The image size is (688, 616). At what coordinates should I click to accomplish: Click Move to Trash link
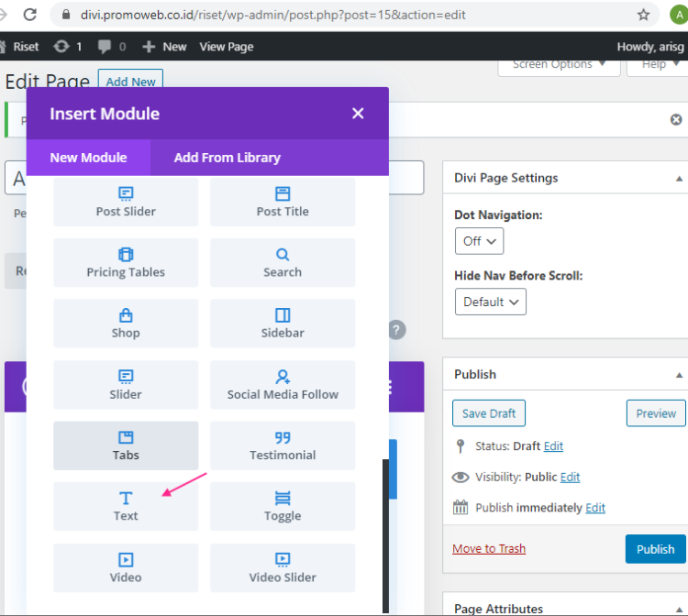tap(489, 548)
